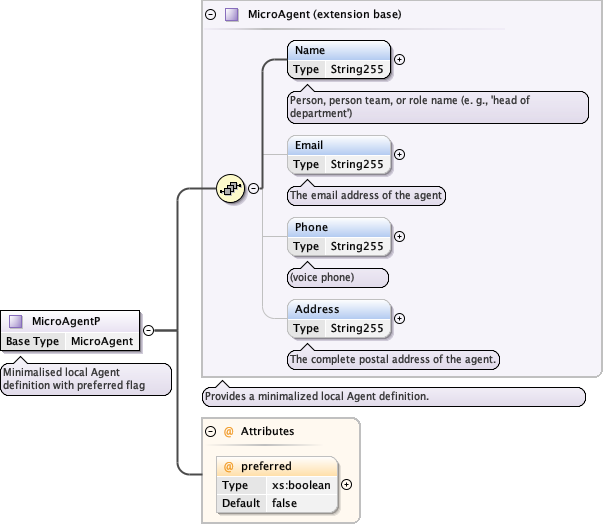
Task: Collapse the MicroAgentP node children
Action: pyautogui.click(x=148, y=329)
